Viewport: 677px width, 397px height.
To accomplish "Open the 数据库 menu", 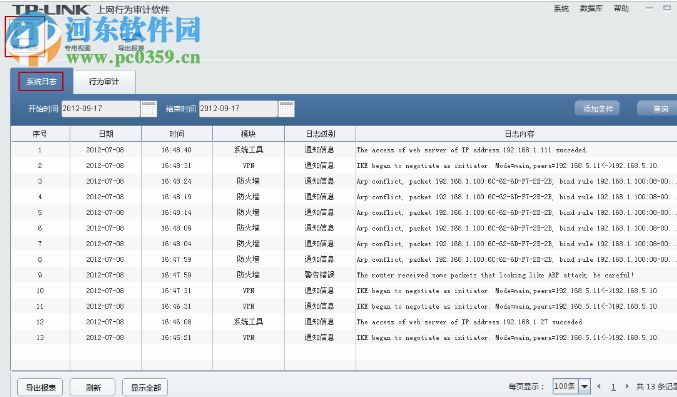I will (591, 9).
